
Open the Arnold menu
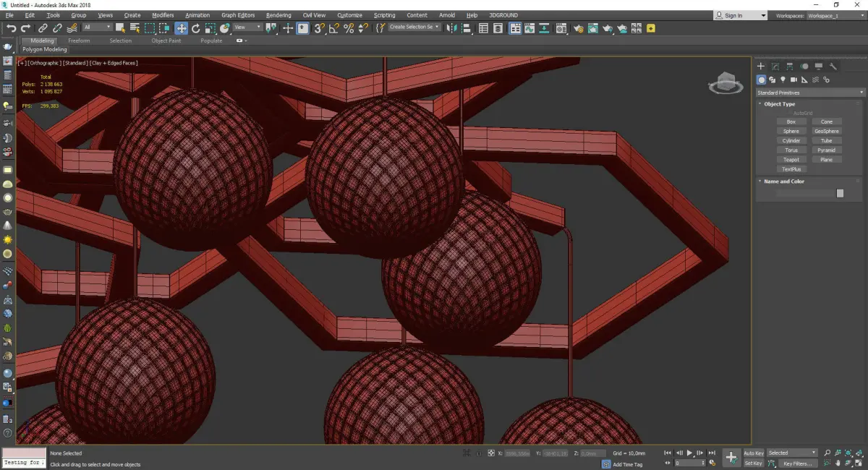click(447, 15)
